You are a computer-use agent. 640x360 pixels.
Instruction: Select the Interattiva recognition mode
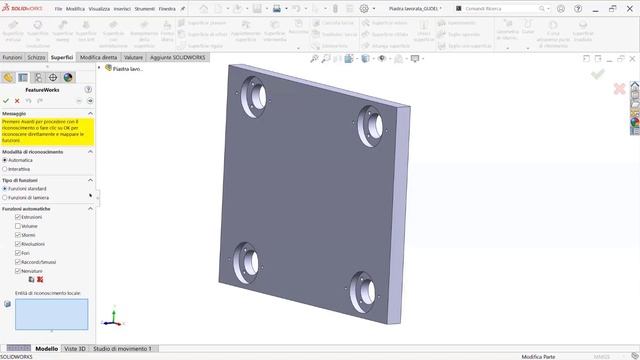point(5,169)
